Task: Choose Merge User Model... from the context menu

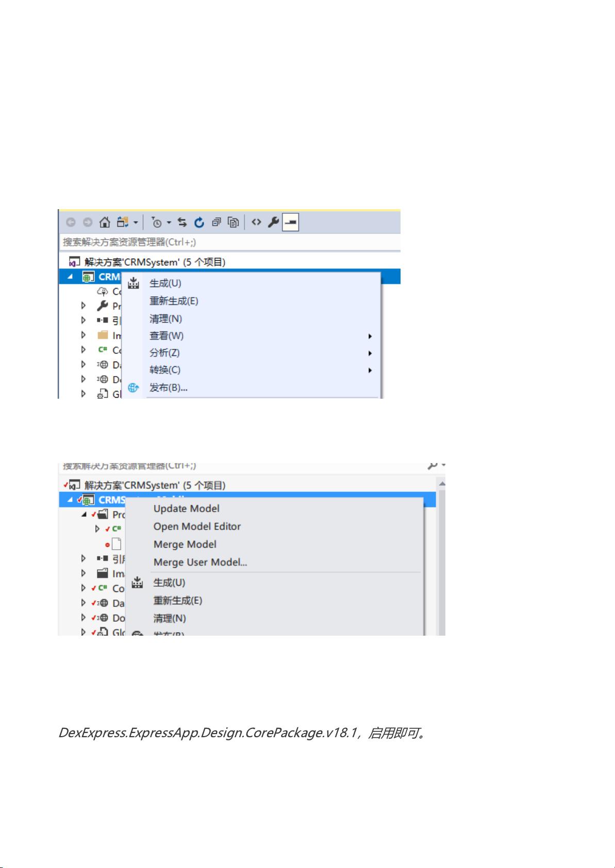Action: pos(200,563)
